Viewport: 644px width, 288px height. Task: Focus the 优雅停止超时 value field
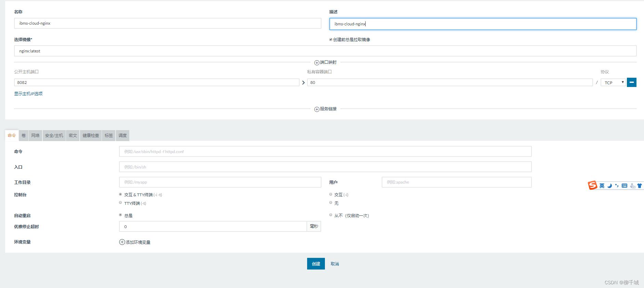click(x=213, y=226)
